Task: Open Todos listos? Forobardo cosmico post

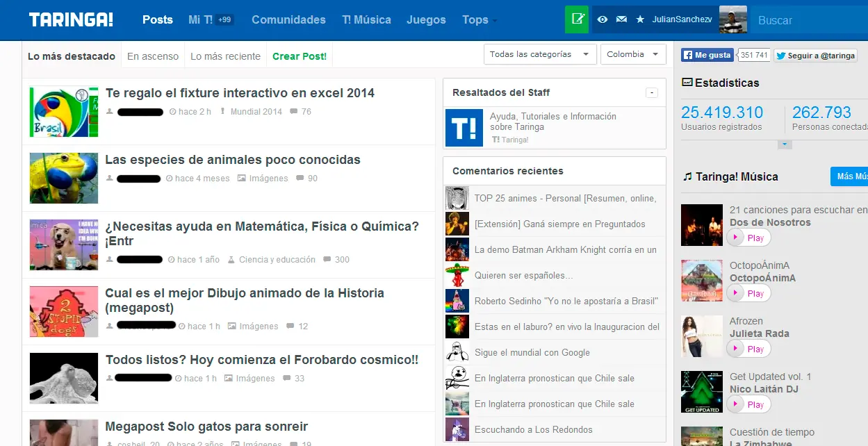Action: click(x=262, y=360)
